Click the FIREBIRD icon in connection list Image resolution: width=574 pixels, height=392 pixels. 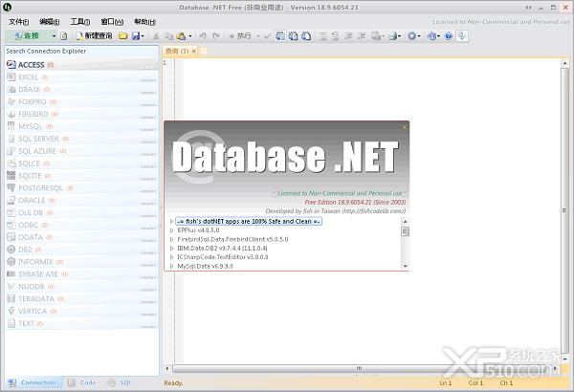click(11, 114)
